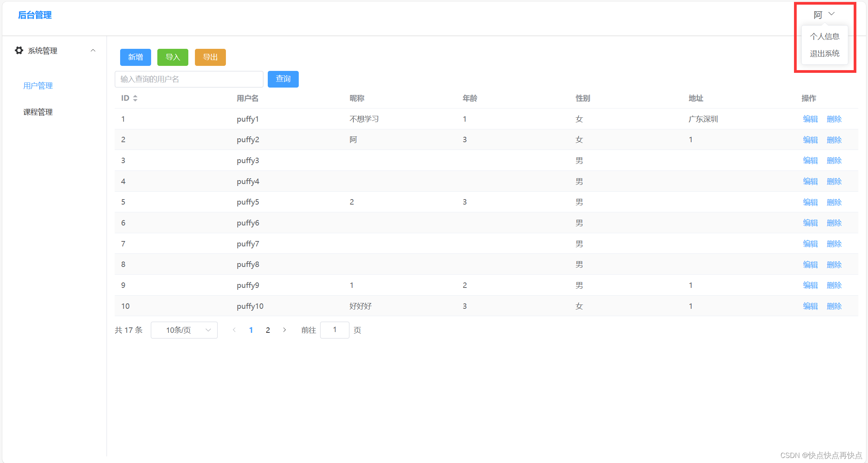
Task: Edit the puffy8 row
Action: click(810, 265)
